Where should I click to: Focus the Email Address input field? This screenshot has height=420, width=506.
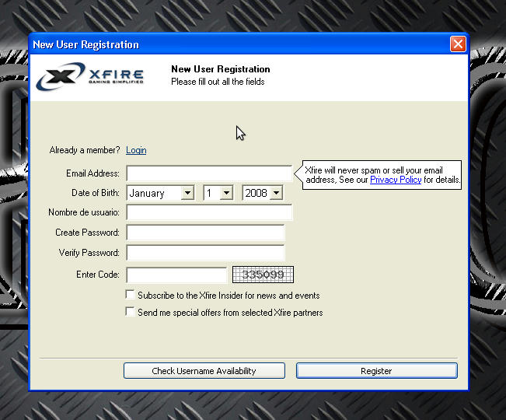(x=209, y=173)
